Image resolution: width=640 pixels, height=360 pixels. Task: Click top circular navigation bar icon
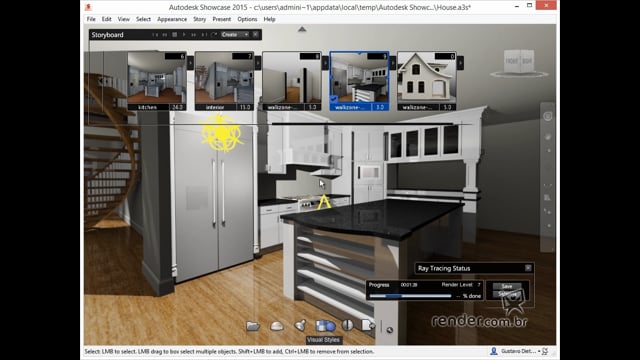[x=548, y=116]
